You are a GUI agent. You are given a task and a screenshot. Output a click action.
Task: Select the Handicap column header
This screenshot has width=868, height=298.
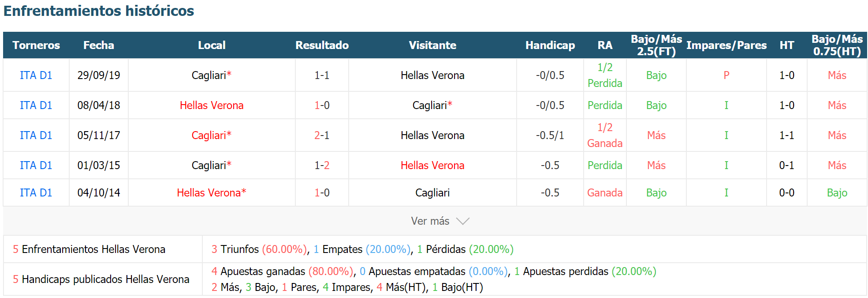[550, 45]
